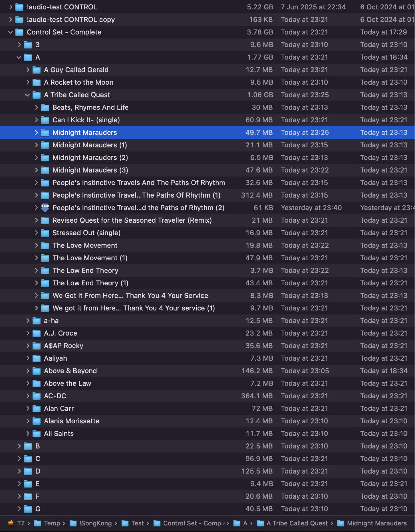Click the Can I Kick It- (single) folder icon

coord(45,120)
